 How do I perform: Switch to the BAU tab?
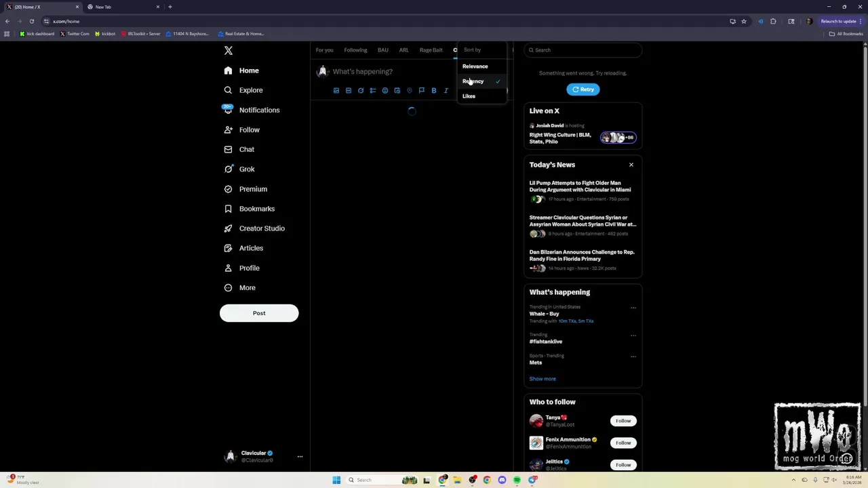click(x=383, y=50)
